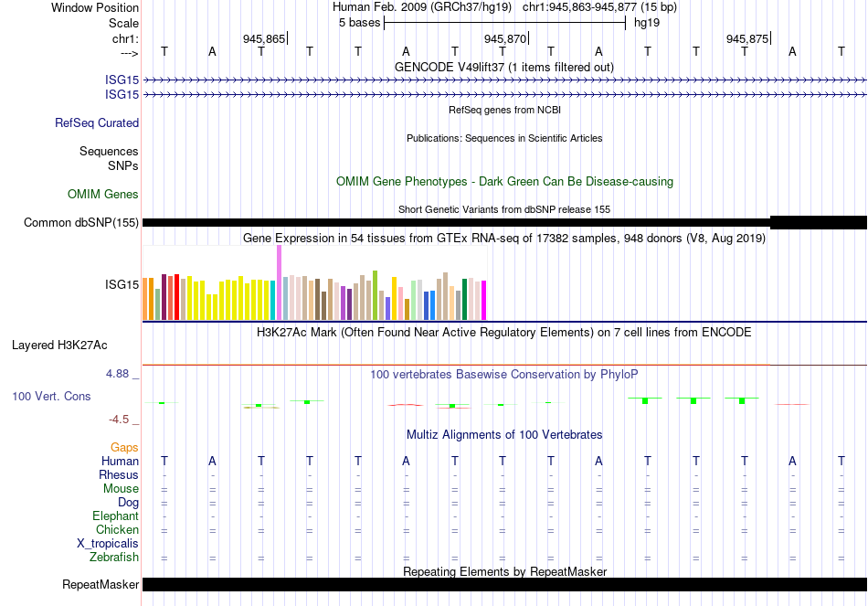The width and height of the screenshot is (868, 606).
Task: Open Publications: Sequences in Scientific Articles title
Action: [x=504, y=138]
